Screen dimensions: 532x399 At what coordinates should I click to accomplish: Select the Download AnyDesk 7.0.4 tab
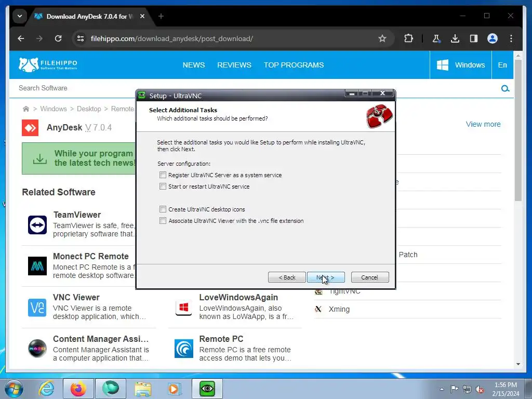coord(89,16)
